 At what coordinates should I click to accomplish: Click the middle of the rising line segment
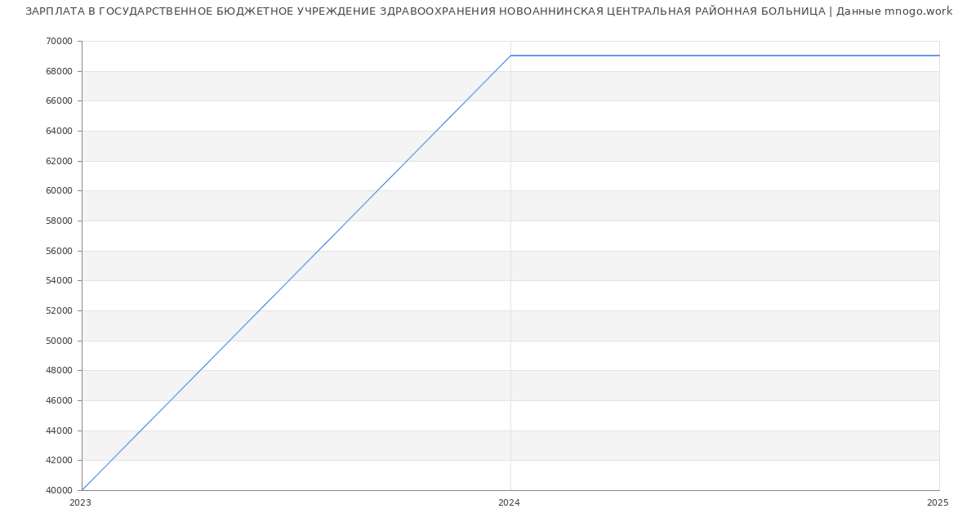click(x=296, y=273)
